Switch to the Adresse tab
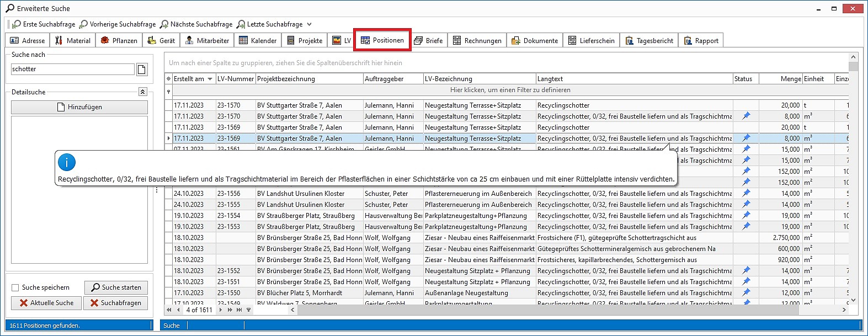Screen dimensions: 868x336 click(x=28, y=40)
